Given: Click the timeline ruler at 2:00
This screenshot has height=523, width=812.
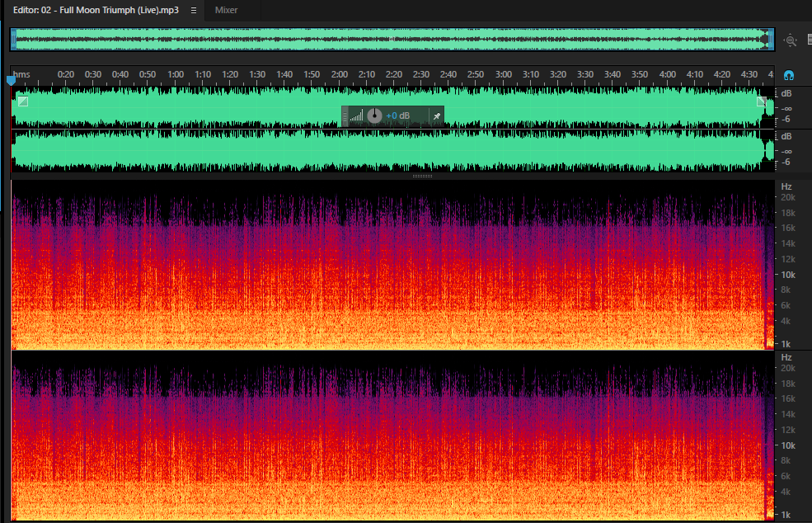Looking at the screenshot, I should pos(339,74).
